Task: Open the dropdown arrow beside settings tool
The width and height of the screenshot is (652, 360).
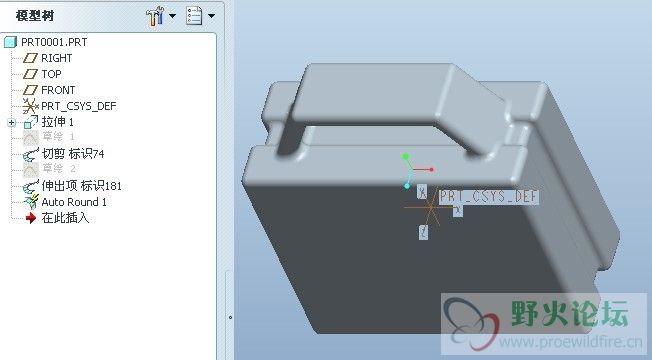Action: (x=172, y=16)
